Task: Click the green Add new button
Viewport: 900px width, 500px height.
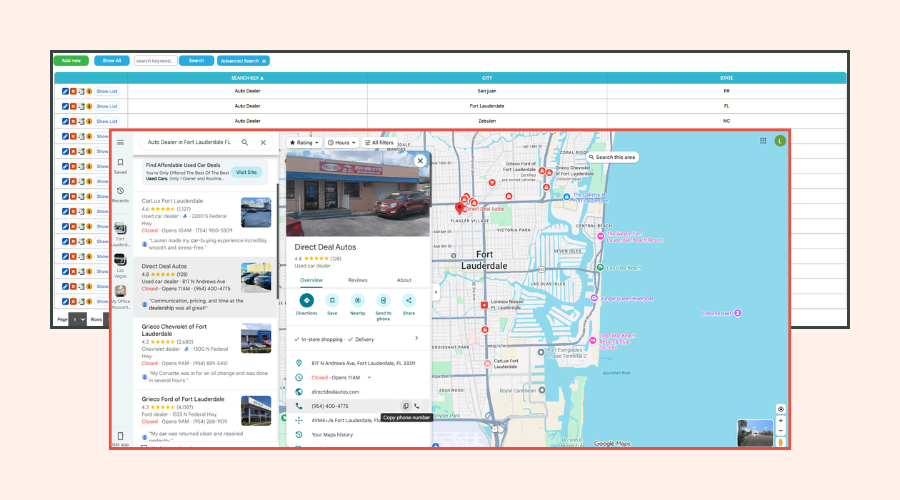Action: click(x=71, y=60)
